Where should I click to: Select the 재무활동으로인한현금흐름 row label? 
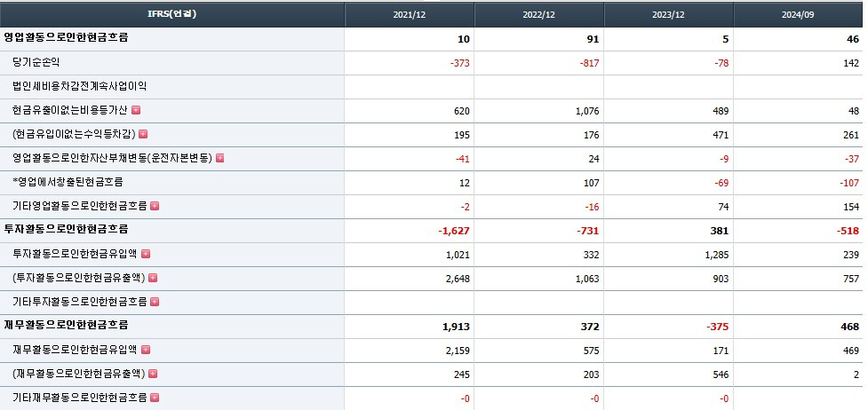(66, 325)
